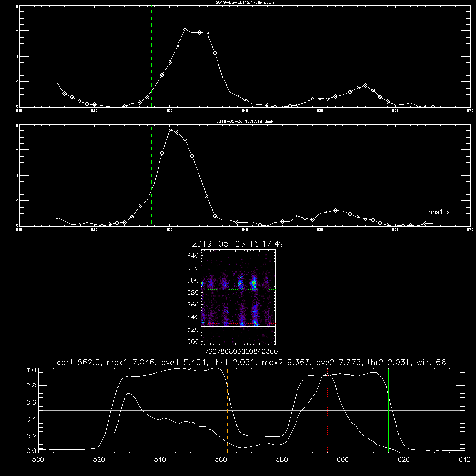
Task: Click the "500" y-axis label beside heat map
Action: [193, 341]
